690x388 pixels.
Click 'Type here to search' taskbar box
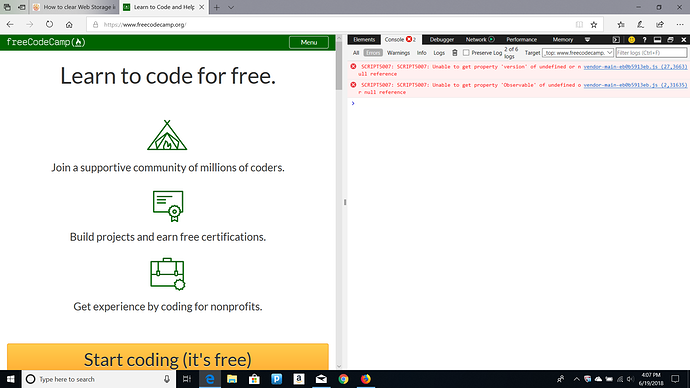point(99,379)
